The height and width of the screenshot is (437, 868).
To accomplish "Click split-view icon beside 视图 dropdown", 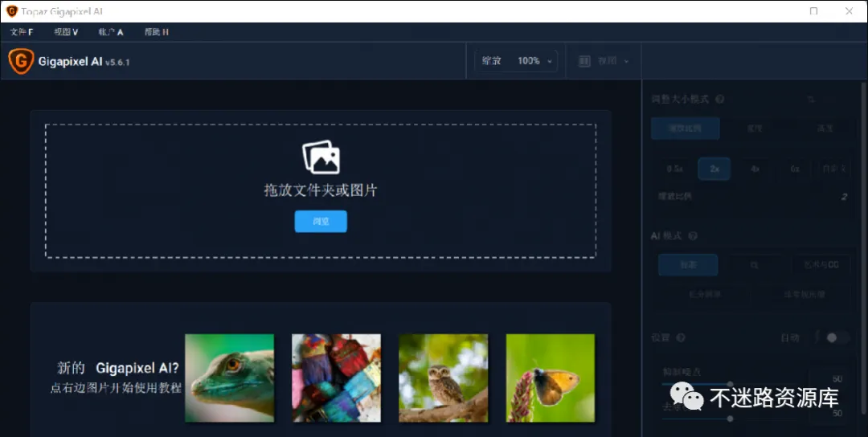I will [x=584, y=61].
